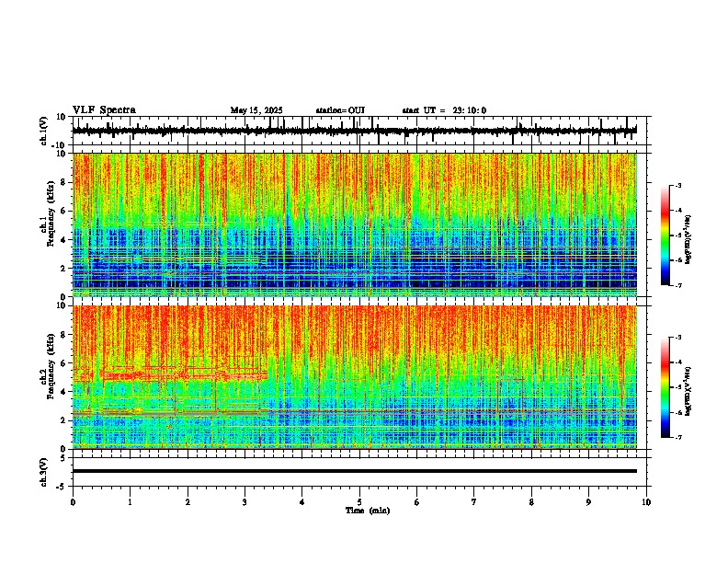The height and width of the screenshot is (563, 728).
Task: Click the time axis tick label "9"
Action: tap(588, 502)
